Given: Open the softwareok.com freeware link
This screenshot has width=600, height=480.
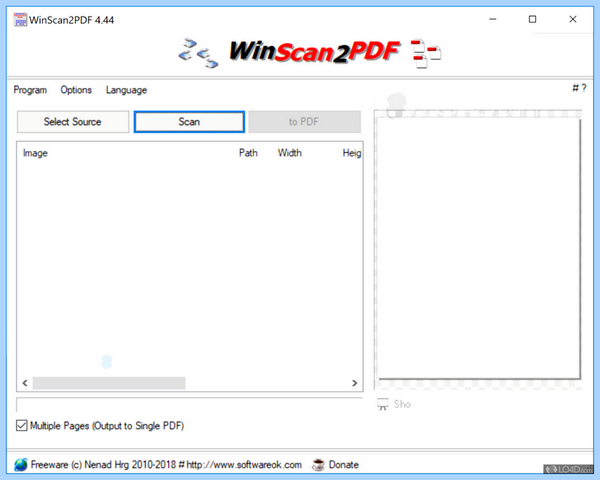Looking at the screenshot, I should (166, 465).
